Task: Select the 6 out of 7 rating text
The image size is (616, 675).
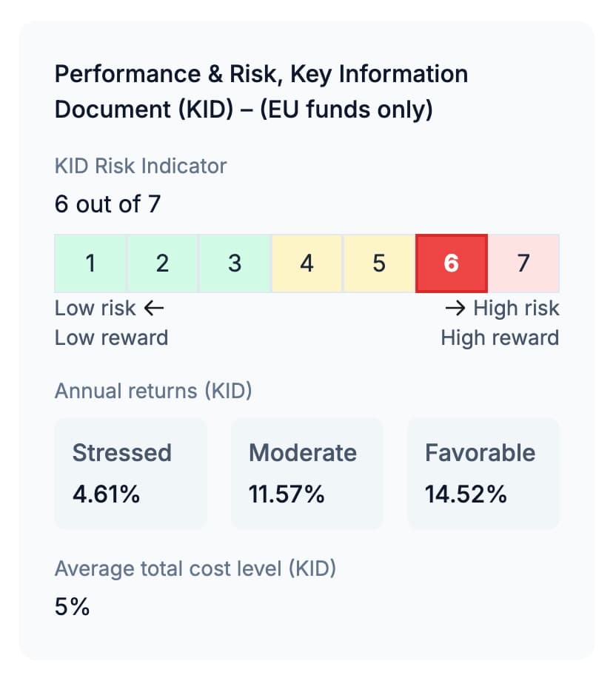Action: point(107,204)
